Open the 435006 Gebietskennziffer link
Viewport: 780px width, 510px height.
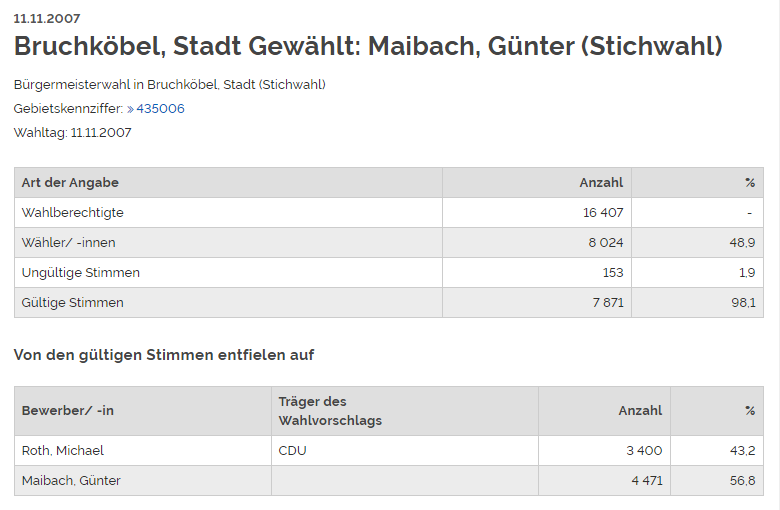pyautogui.click(x=159, y=108)
